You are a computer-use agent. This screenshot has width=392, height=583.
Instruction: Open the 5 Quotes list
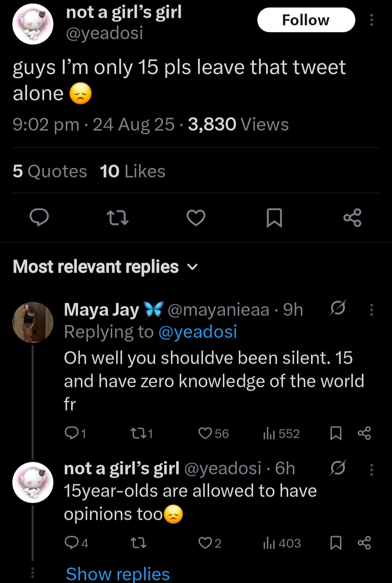tap(50, 171)
